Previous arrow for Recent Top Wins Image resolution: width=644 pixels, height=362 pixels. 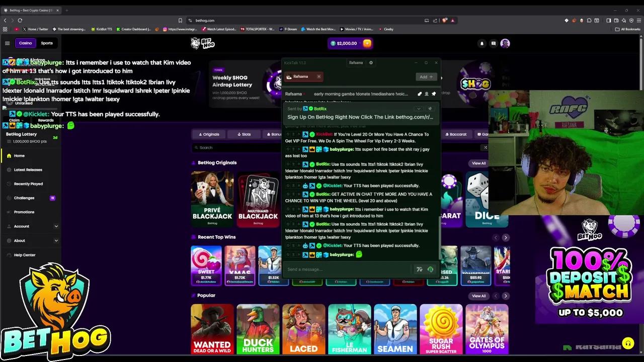coord(496,237)
